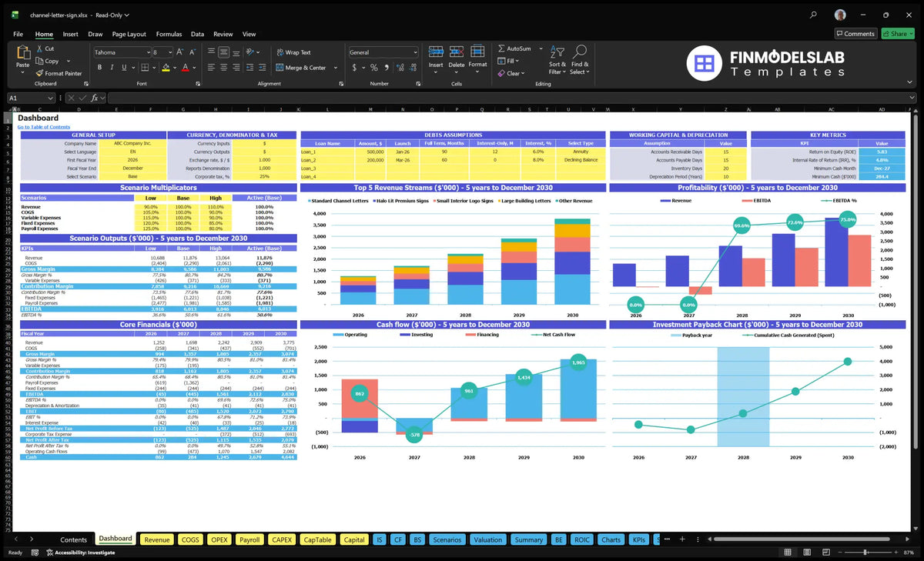The width and height of the screenshot is (924, 561).
Task: Click the red Font Color swatch
Action: click(x=185, y=68)
